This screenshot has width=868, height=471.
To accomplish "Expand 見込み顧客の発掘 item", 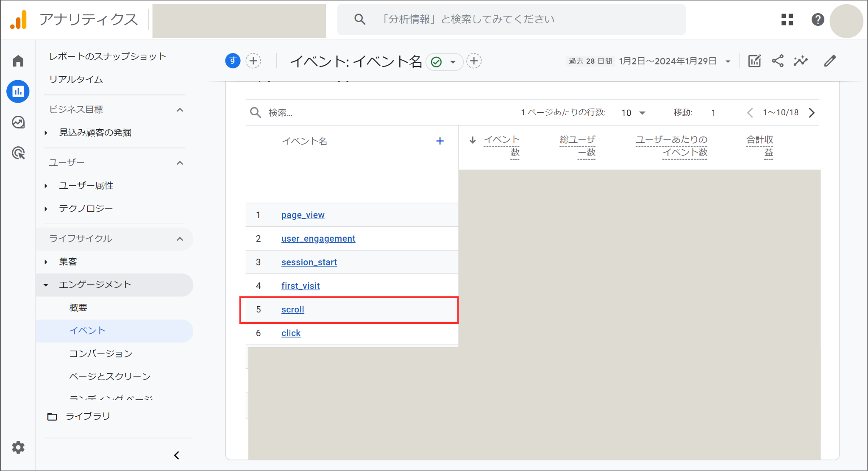I will (x=46, y=133).
